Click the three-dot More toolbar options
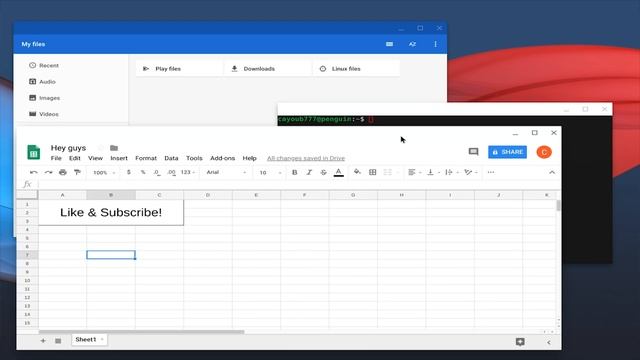 click(491, 172)
